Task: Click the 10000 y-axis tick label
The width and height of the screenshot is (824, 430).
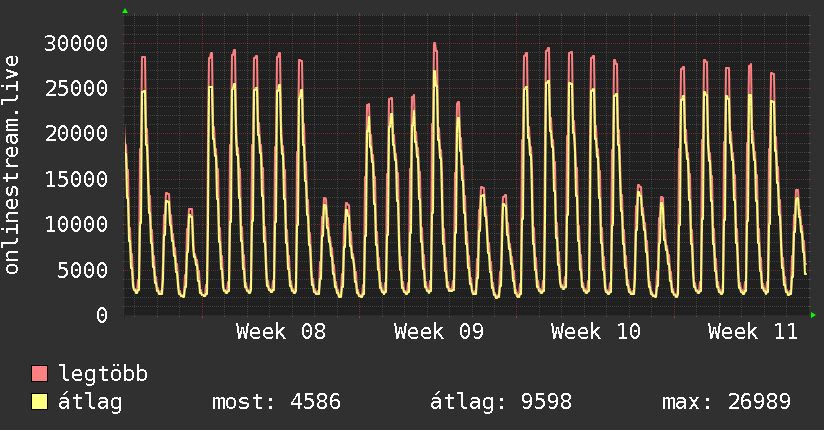Action: coord(76,224)
